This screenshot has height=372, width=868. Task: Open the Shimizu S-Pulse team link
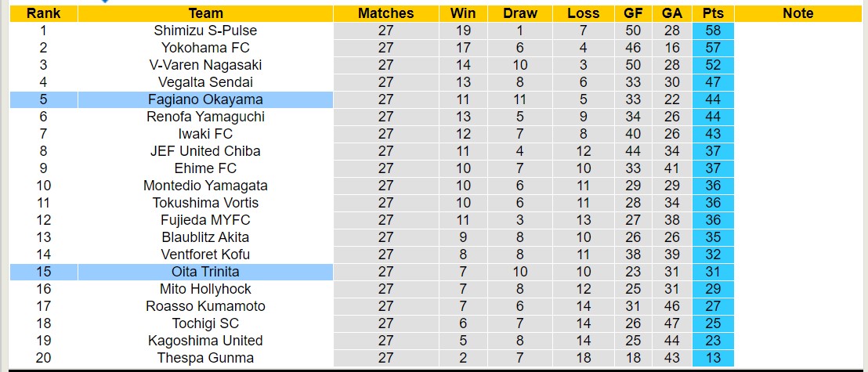click(x=205, y=31)
